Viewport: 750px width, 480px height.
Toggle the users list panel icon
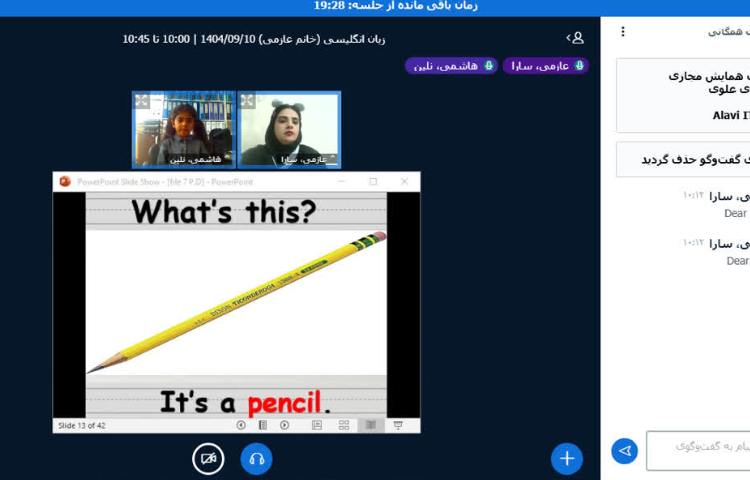(575, 38)
